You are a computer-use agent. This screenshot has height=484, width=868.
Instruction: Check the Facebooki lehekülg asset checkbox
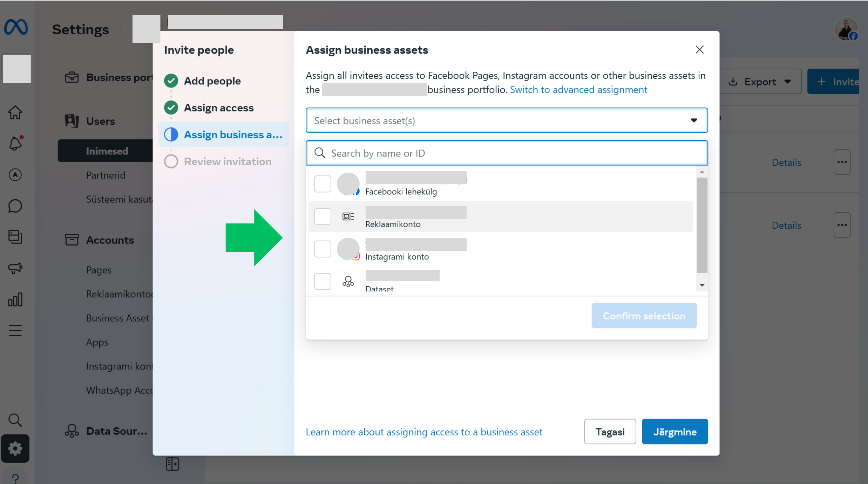pyautogui.click(x=322, y=184)
